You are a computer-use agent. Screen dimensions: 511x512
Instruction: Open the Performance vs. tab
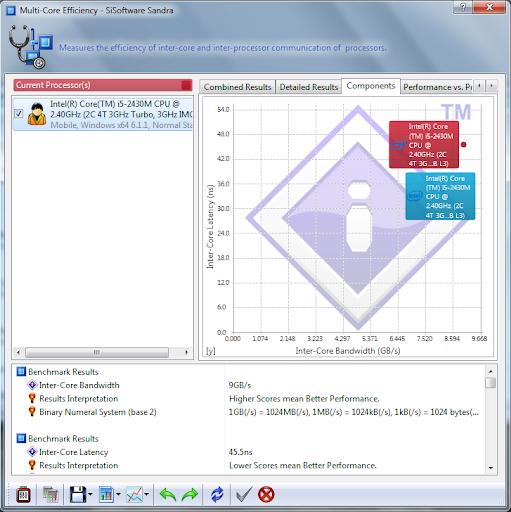[x=437, y=87]
